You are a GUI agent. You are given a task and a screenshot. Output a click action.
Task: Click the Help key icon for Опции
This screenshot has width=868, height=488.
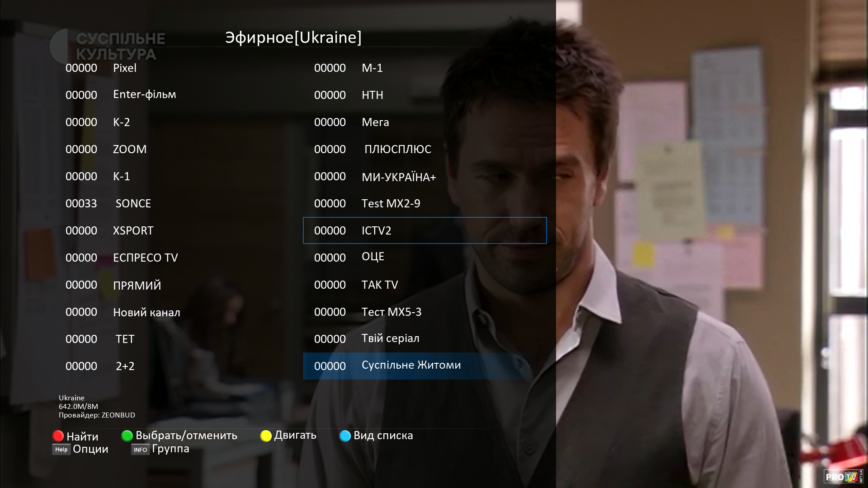tap(61, 450)
